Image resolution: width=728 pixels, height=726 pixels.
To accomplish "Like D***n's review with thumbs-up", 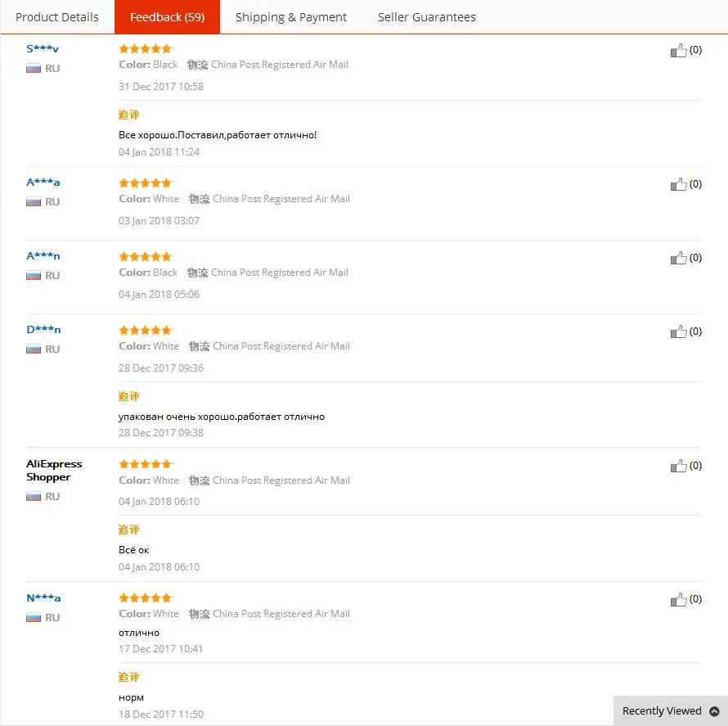I will pos(678,331).
